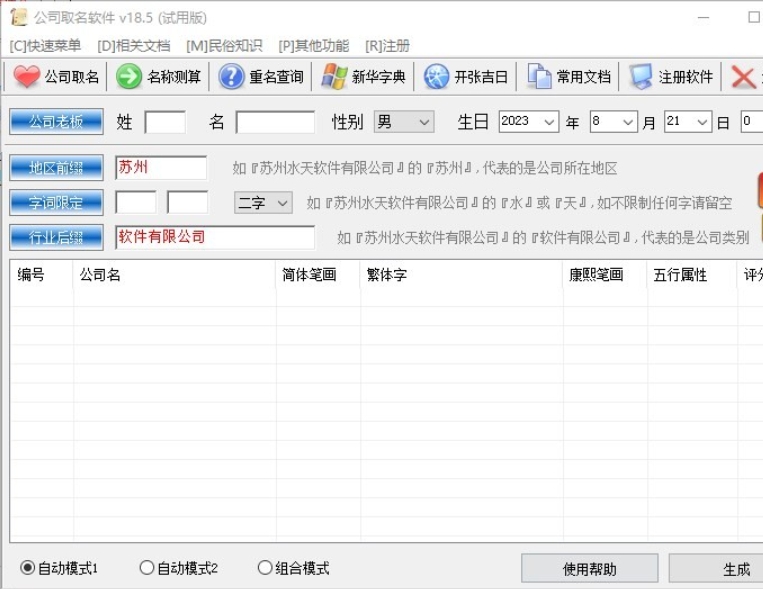Click the 行业后缀 input field
Image resolution: width=763 pixels, height=589 pixels.
[214, 237]
